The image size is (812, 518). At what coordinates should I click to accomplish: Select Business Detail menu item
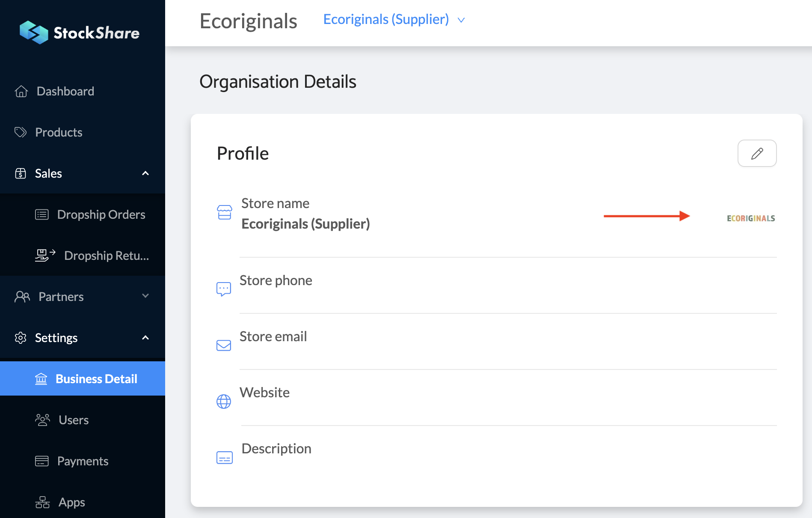click(83, 378)
